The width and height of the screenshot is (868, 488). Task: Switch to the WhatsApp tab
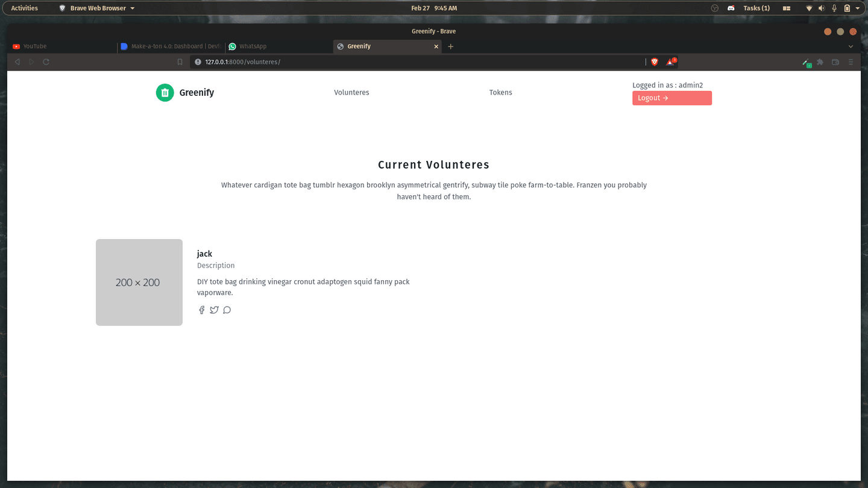(x=279, y=46)
